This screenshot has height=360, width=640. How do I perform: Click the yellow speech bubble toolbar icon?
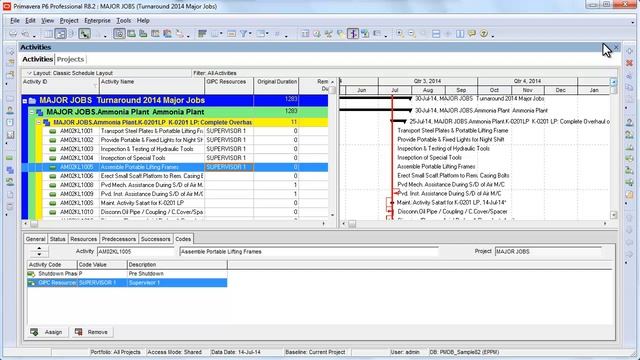[472, 34]
